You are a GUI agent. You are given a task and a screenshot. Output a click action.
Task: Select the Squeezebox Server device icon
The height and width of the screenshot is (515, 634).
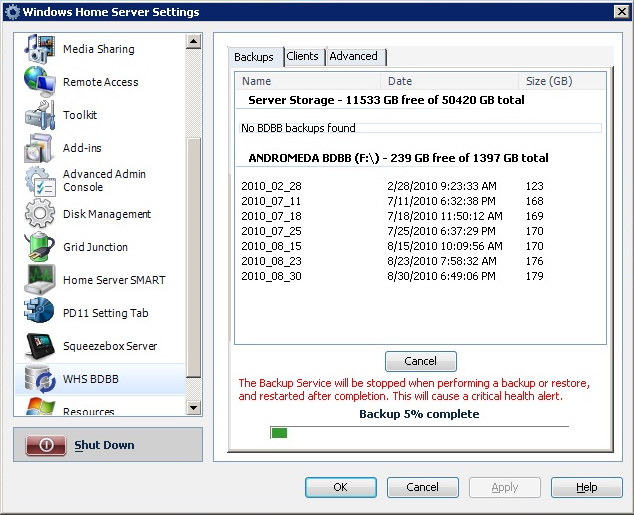tap(39, 346)
